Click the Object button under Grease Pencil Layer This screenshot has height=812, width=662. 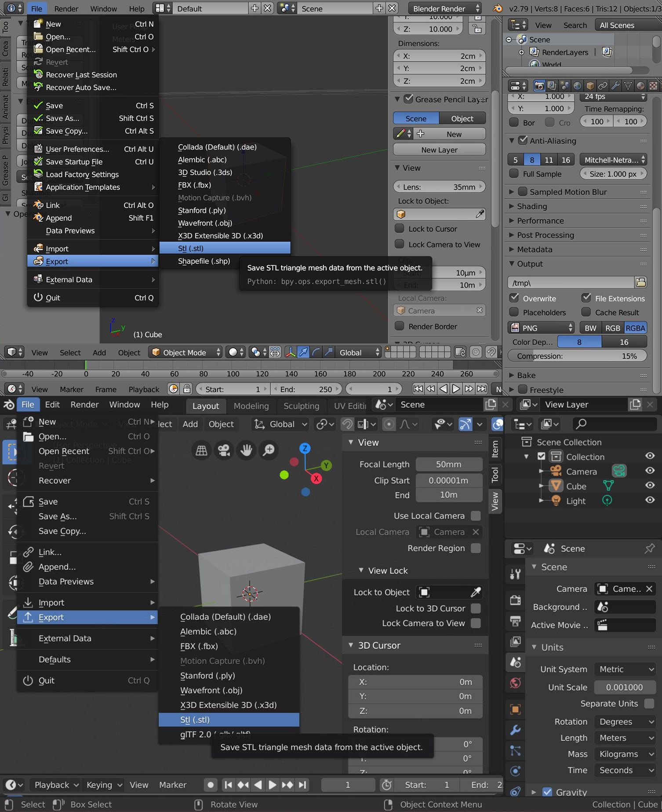pyautogui.click(x=462, y=118)
